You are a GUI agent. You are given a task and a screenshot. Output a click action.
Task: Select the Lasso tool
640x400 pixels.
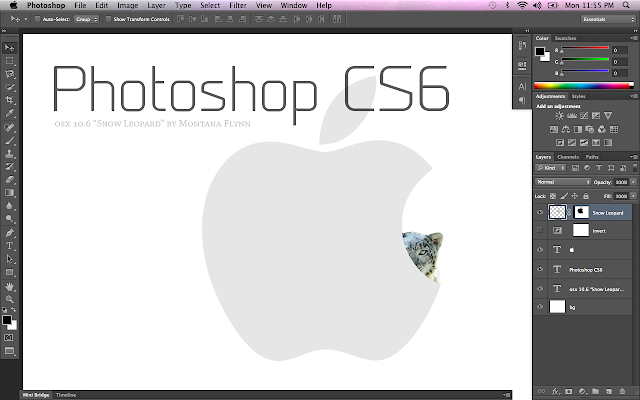10,74
